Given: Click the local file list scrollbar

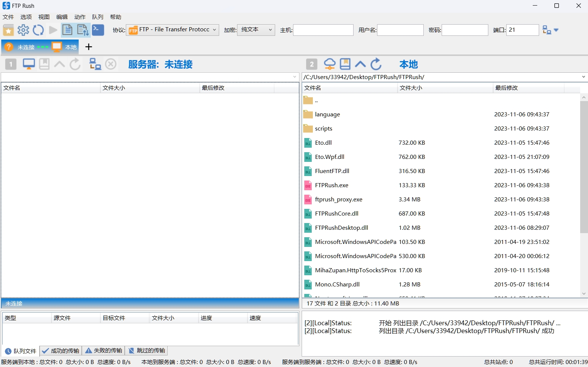Looking at the screenshot, I should [584, 167].
